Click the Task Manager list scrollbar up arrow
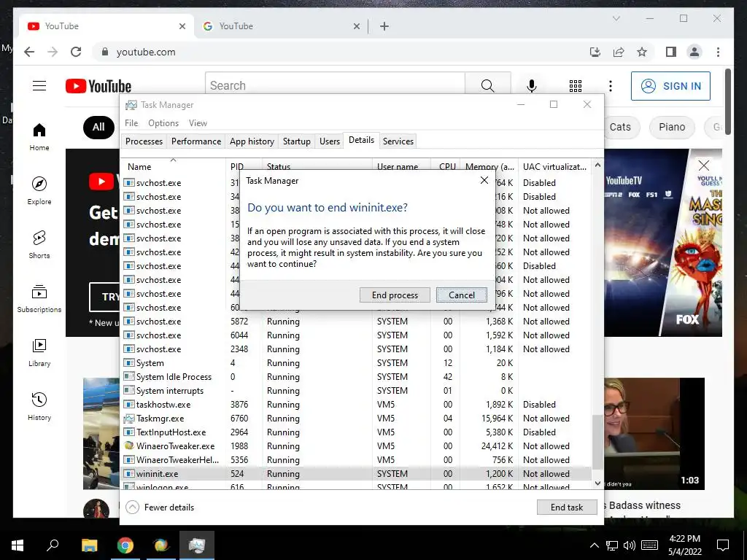Image resolution: width=747 pixels, height=560 pixels. point(597,165)
